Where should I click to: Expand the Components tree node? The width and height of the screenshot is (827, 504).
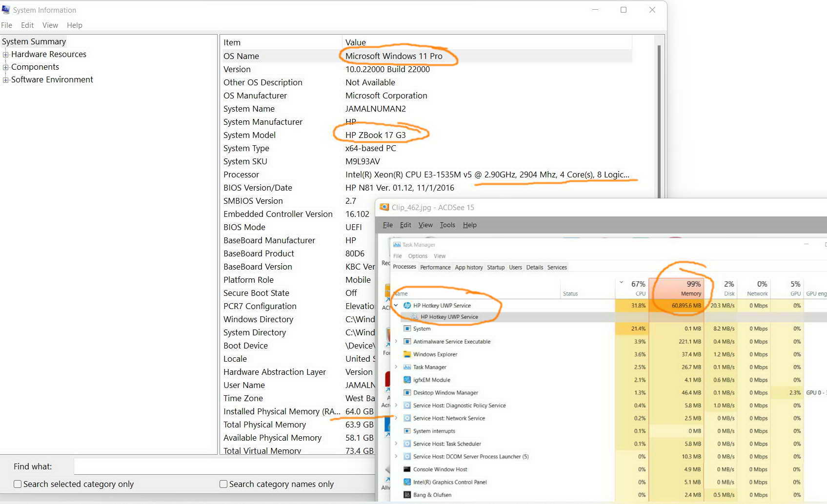(x=6, y=67)
